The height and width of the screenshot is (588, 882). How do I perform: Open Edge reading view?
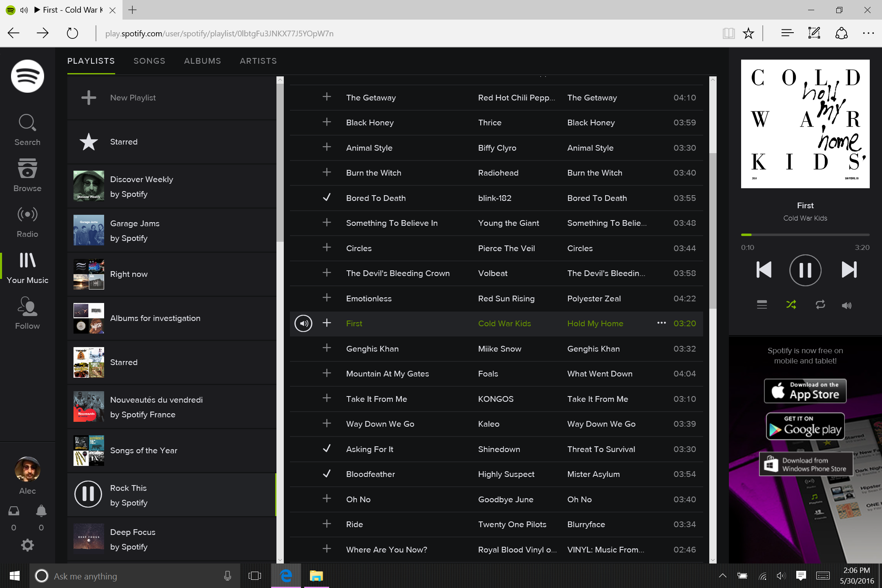728,33
